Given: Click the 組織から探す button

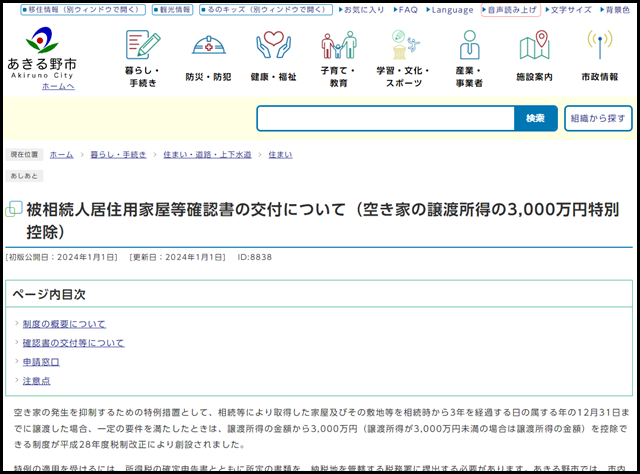Looking at the screenshot, I should click(x=598, y=118).
